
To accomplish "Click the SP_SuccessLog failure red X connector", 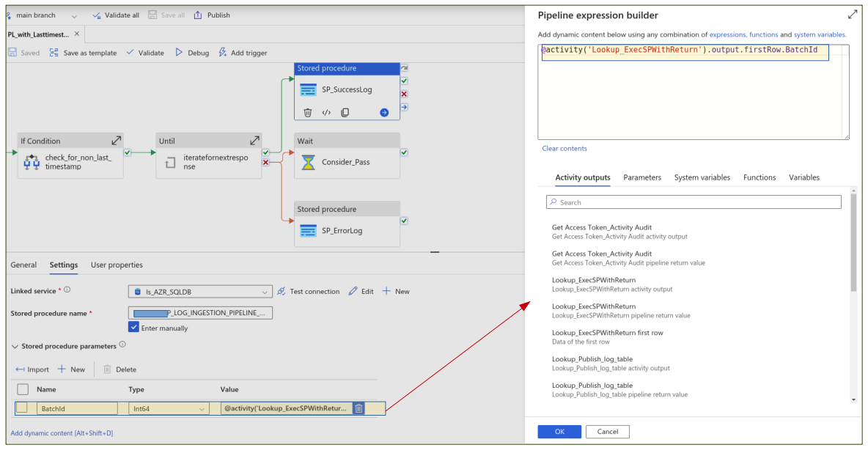I will (x=404, y=94).
